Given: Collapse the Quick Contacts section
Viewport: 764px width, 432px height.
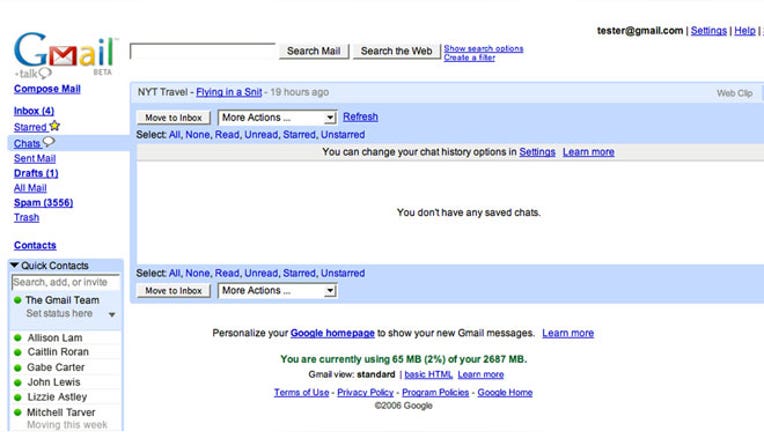Looking at the screenshot, I should 14,265.
